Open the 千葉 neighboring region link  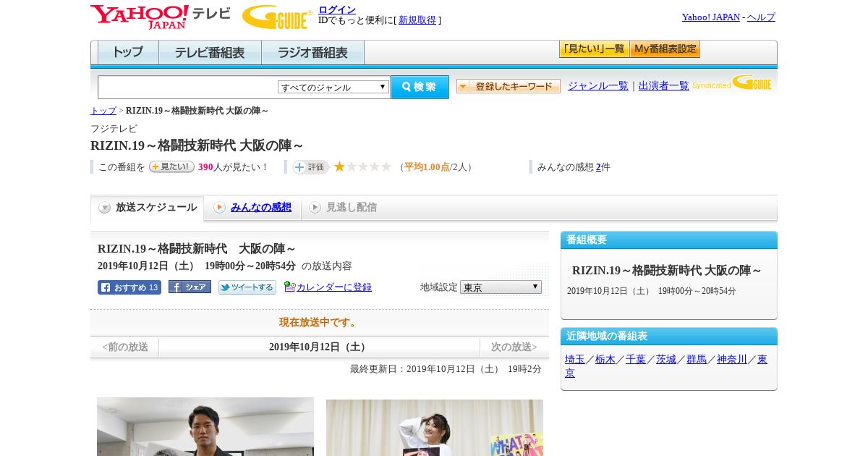(636, 359)
